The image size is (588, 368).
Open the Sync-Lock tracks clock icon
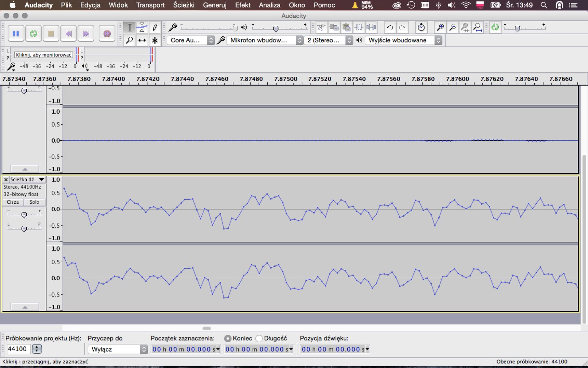point(421,27)
